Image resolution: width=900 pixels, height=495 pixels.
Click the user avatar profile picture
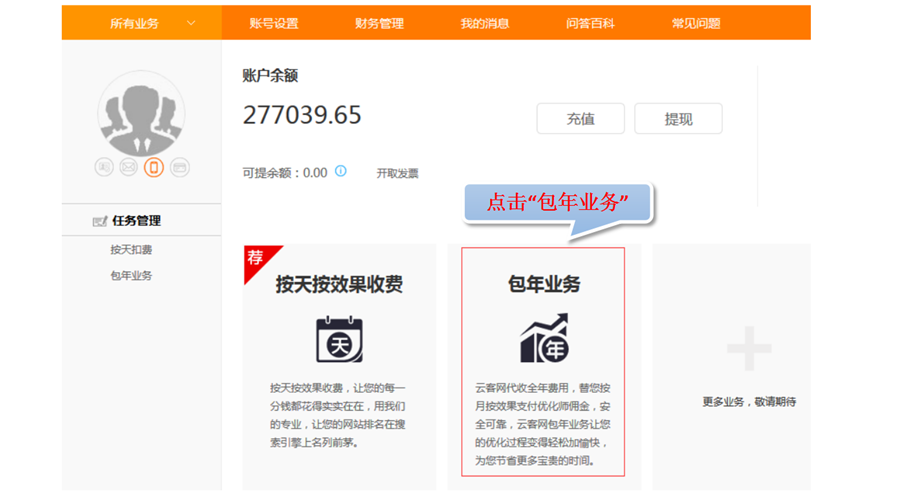pos(141,113)
